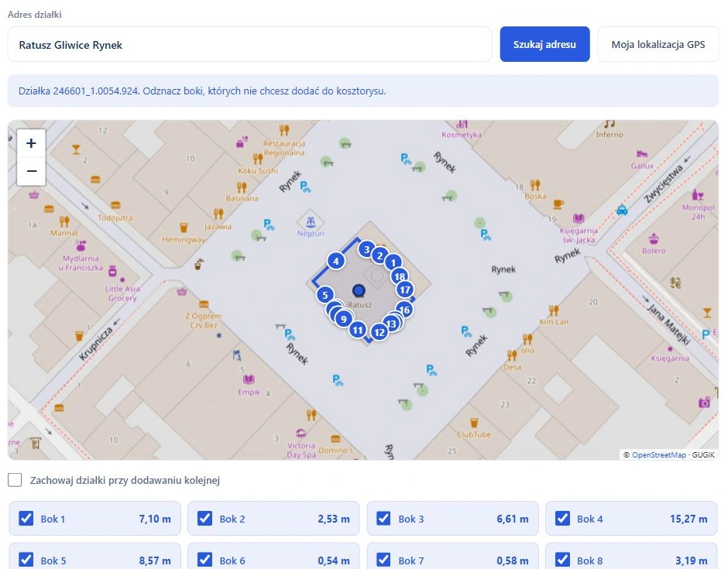
Task: Click the Krupnicza street label
Action: coord(95,344)
